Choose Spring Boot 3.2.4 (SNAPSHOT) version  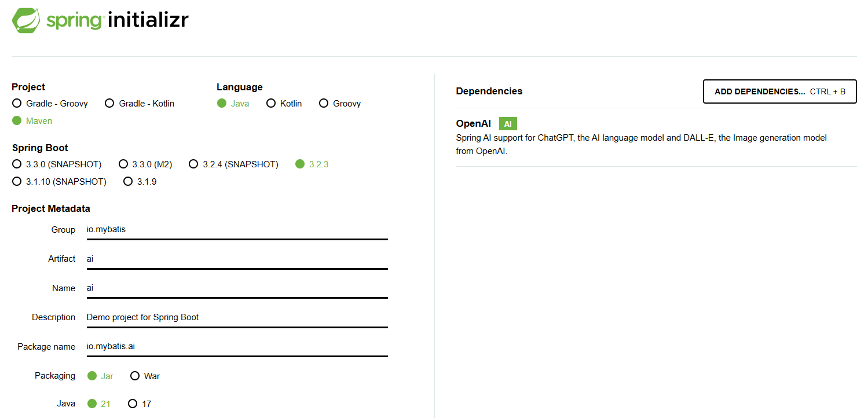tap(194, 164)
